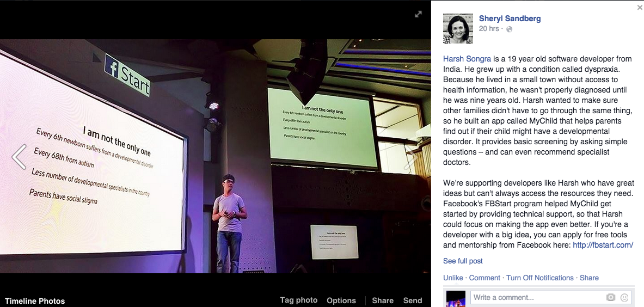Click the main photo of the presentation

pos(215,156)
